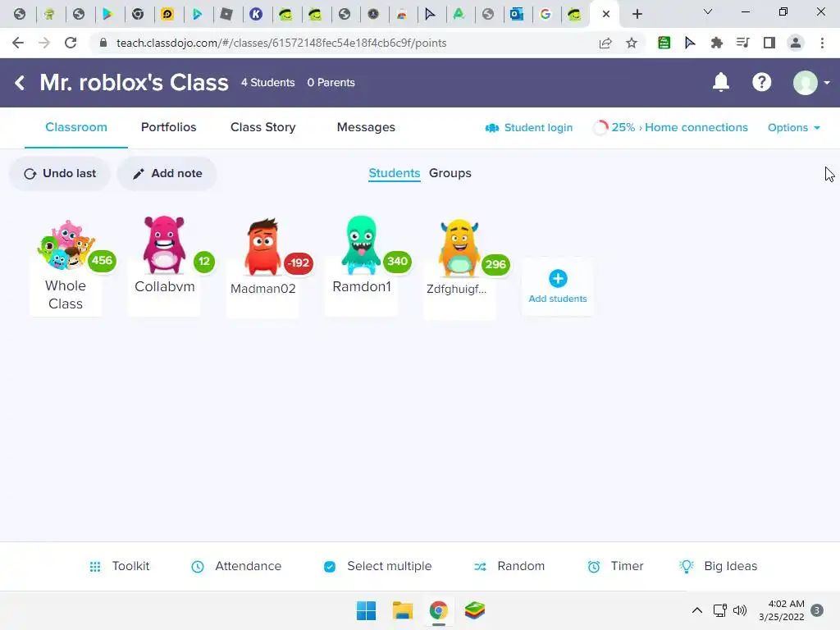
Task: Select student Zdfghuigf's yellow monster
Action: 459,248
